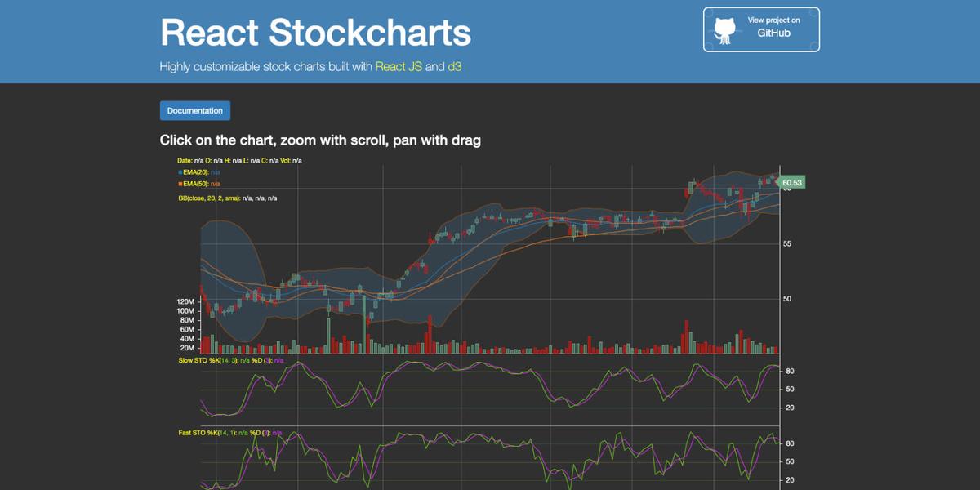Select the orange EMA(50) legend square
The image size is (980, 490).
tap(181, 185)
